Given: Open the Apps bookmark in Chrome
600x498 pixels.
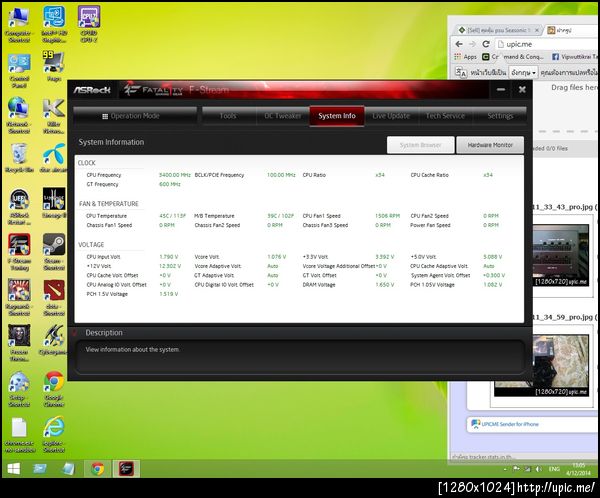Looking at the screenshot, I should click(465, 57).
